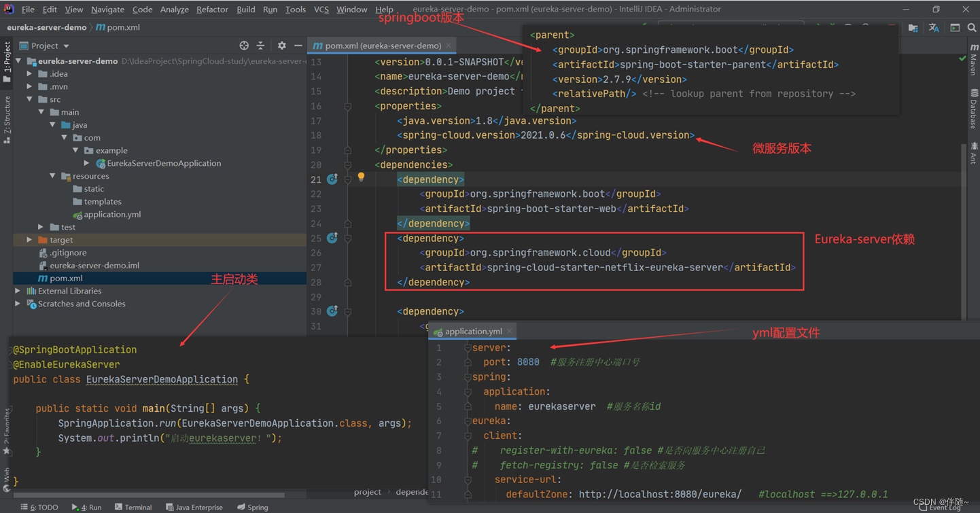This screenshot has width=980, height=513.
Task: Close the pom.xml editor tab
Action: tap(449, 46)
